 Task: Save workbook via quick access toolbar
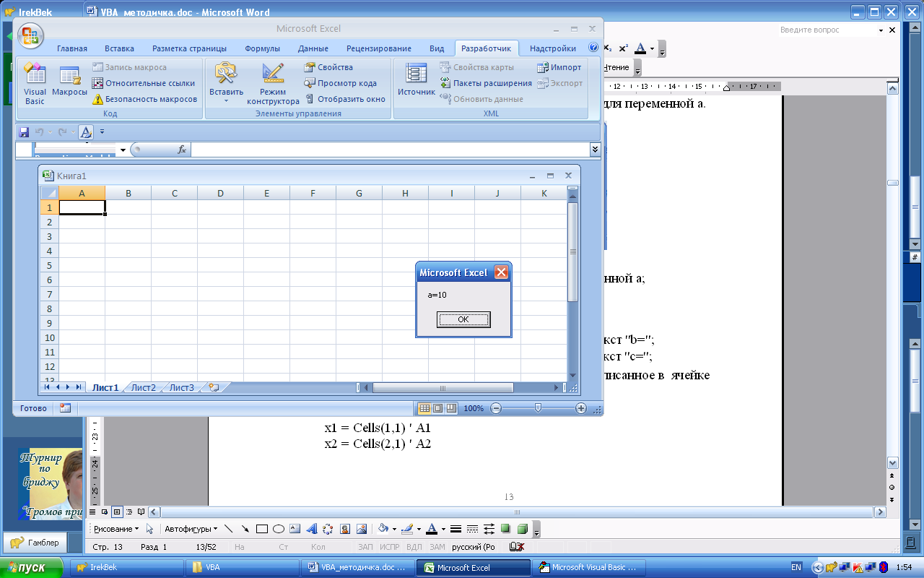(24, 132)
